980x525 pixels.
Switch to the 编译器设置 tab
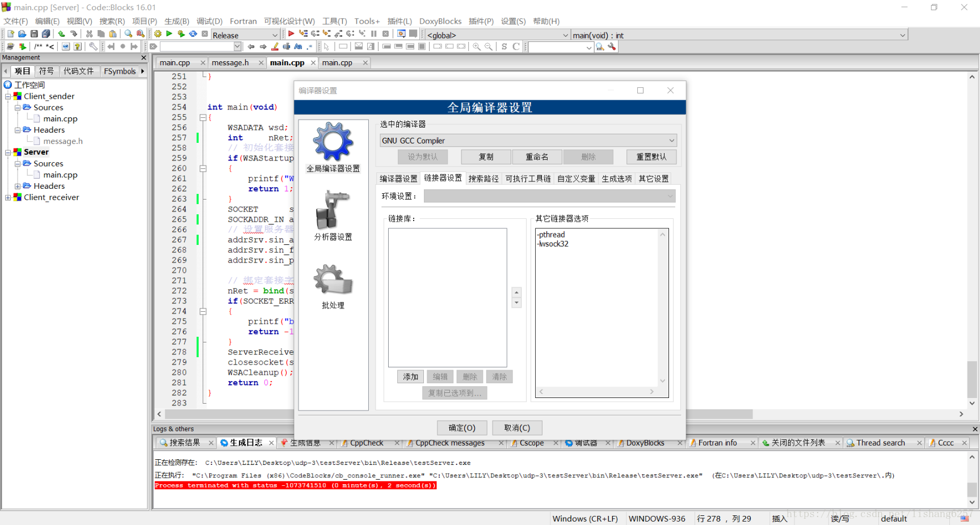click(x=398, y=179)
